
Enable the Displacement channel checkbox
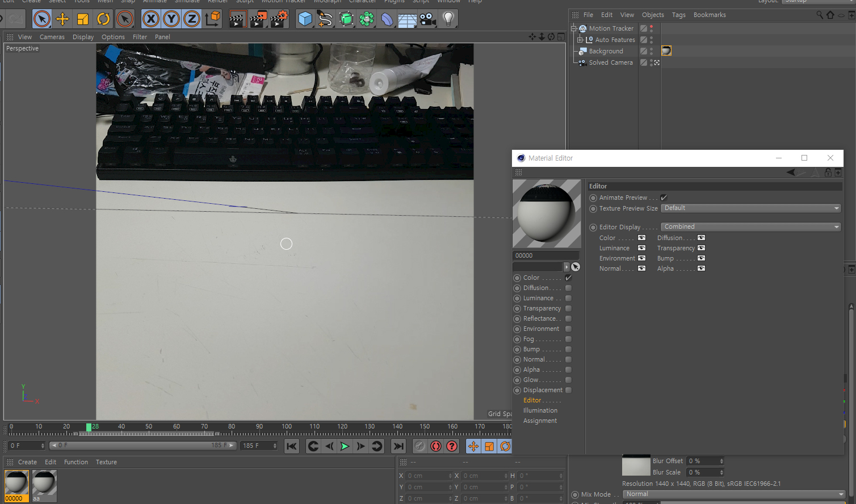568,390
